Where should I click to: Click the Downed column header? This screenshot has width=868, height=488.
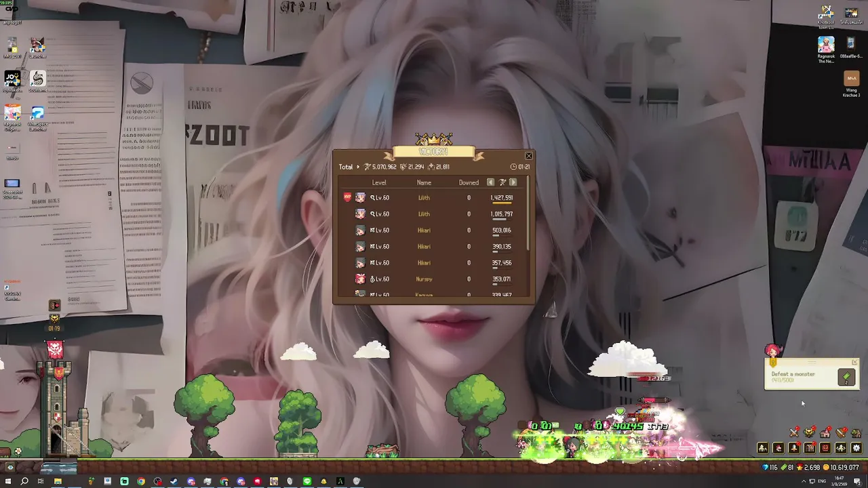[469, 182]
